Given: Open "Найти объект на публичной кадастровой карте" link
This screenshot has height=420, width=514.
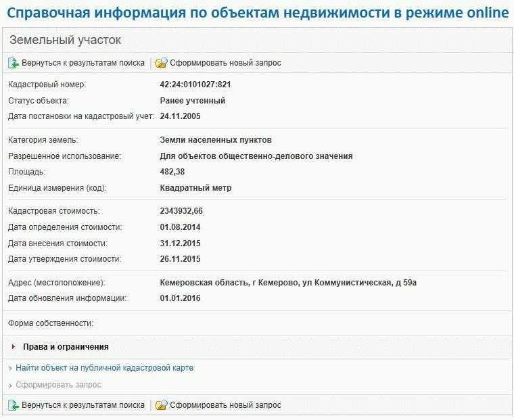Looking at the screenshot, I should pos(104,368).
